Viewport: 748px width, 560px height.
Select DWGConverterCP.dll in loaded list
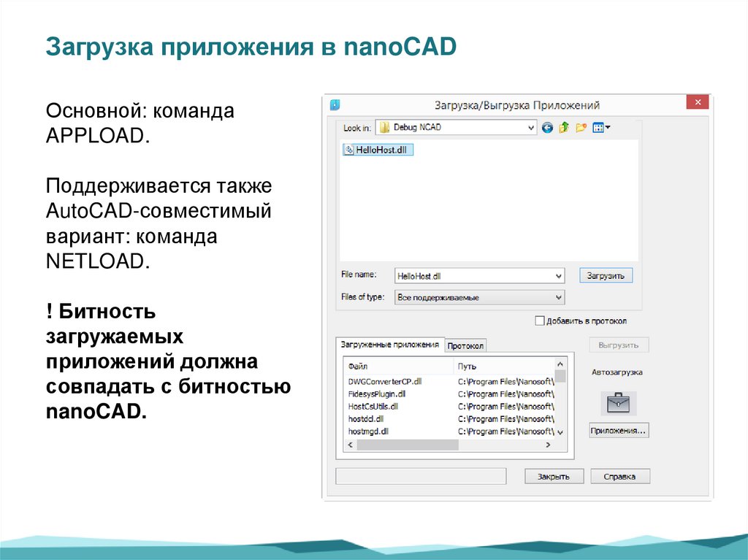385,382
